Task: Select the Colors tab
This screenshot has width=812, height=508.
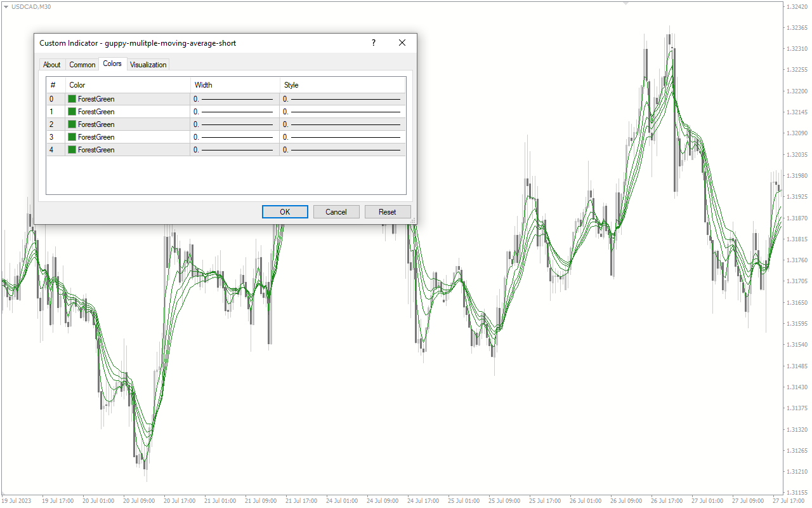Action: (x=112, y=63)
